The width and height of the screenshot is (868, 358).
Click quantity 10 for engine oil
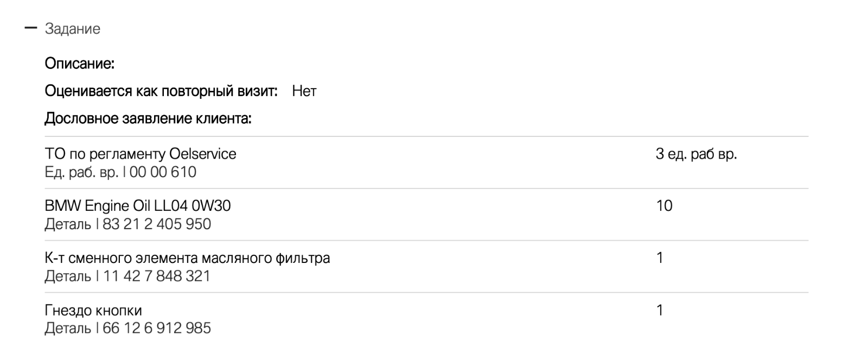pos(664,205)
